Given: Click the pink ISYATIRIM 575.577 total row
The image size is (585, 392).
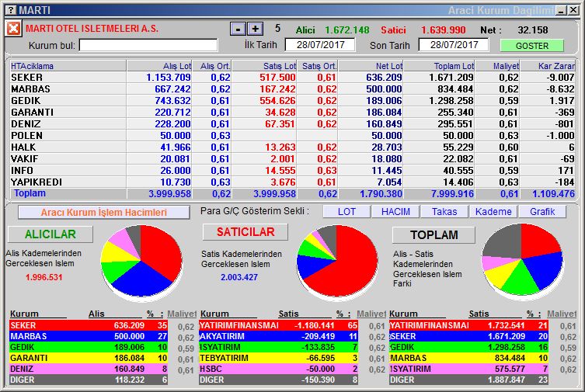Looking at the screenshot, I should pyautogui.click(x=468, y=369).
